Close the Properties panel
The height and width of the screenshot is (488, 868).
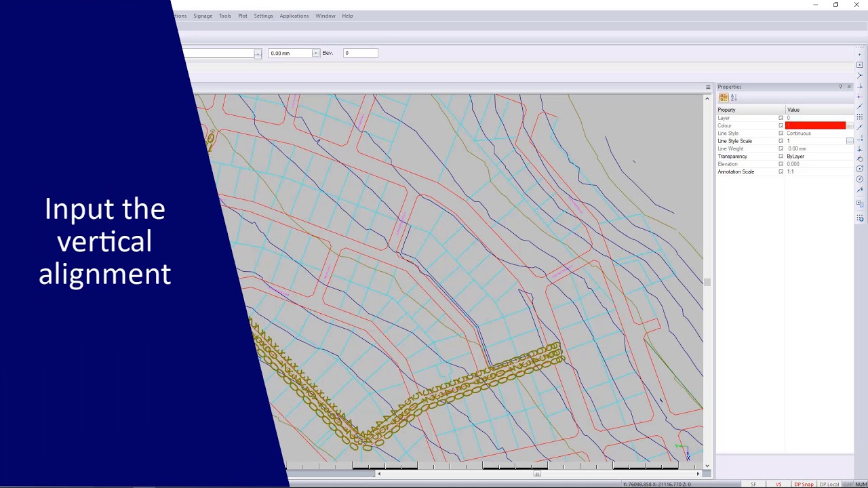click(x=849, y=87)
